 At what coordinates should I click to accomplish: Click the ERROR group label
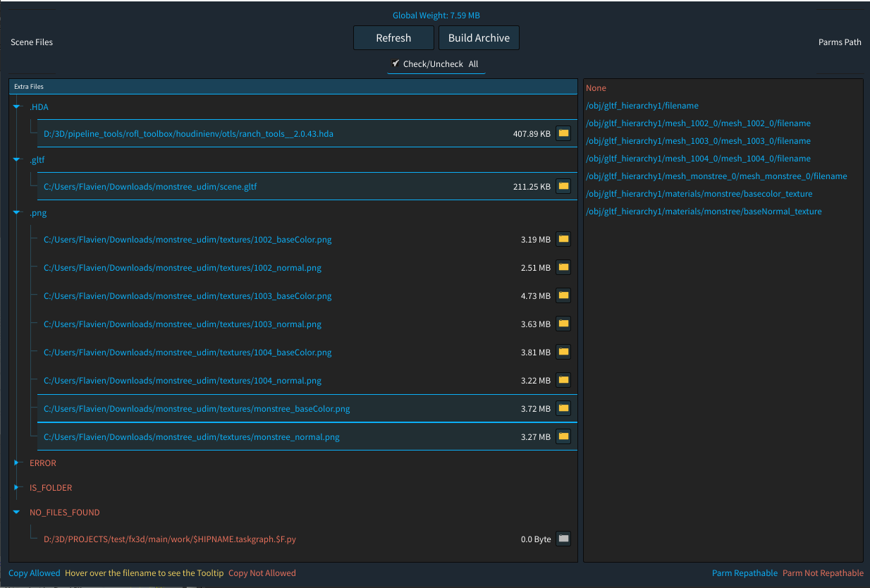[43, 463]
